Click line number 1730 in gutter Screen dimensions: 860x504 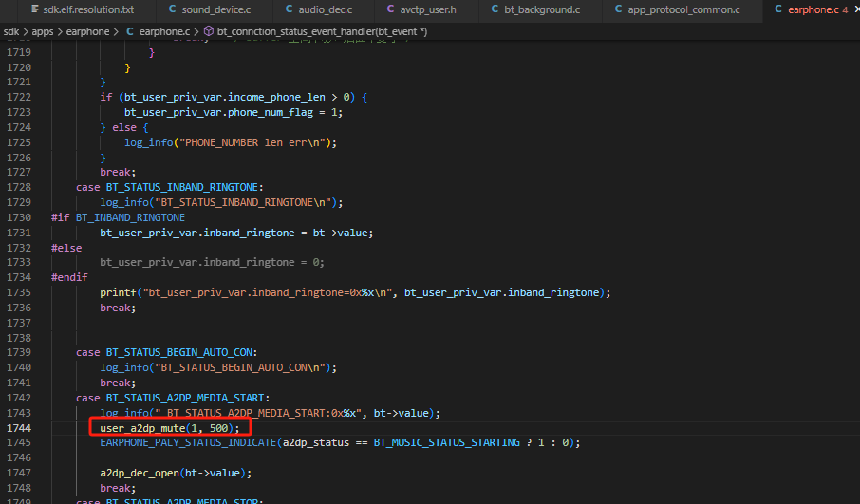tap(19, 217)
